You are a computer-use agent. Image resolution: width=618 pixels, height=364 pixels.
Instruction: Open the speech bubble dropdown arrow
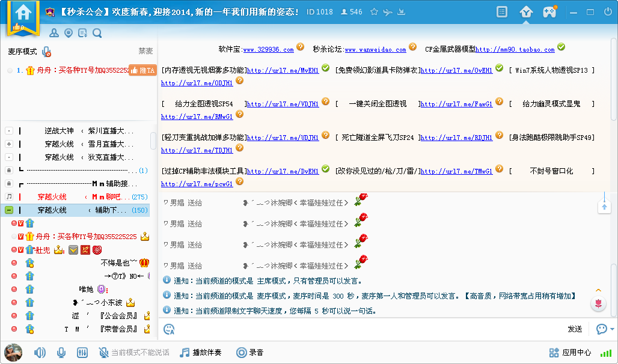click(x=612, y=329)
